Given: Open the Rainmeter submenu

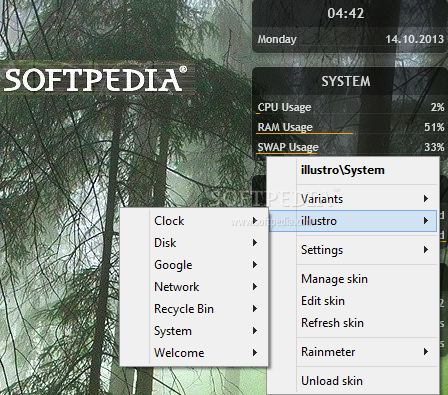Looking at the screenshot, I should tap(353, 352).
